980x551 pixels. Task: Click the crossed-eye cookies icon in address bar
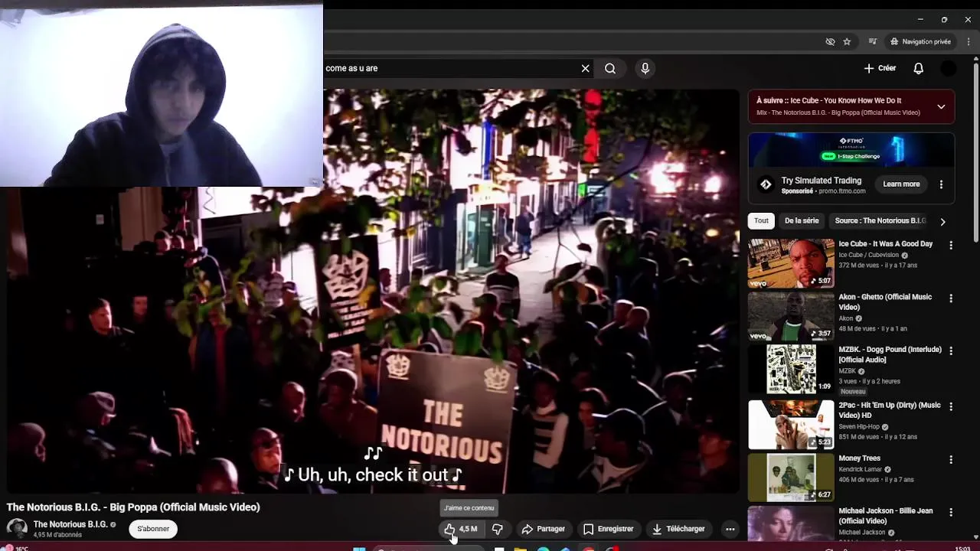click(830, 41)
